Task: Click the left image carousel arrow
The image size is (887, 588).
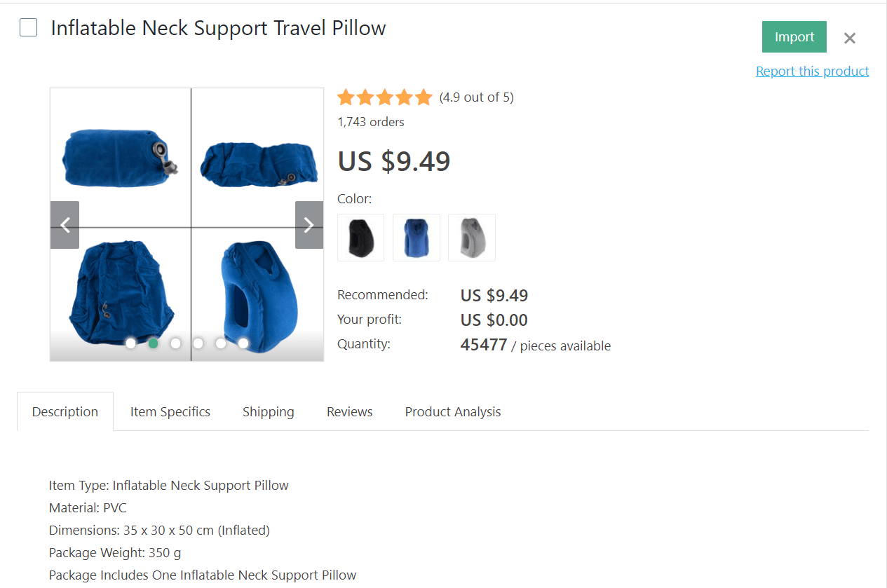Action: click(65, 224)
